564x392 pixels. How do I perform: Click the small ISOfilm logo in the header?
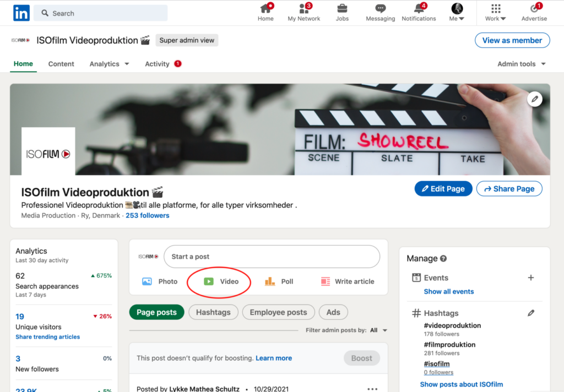click(x=20, y=40)
